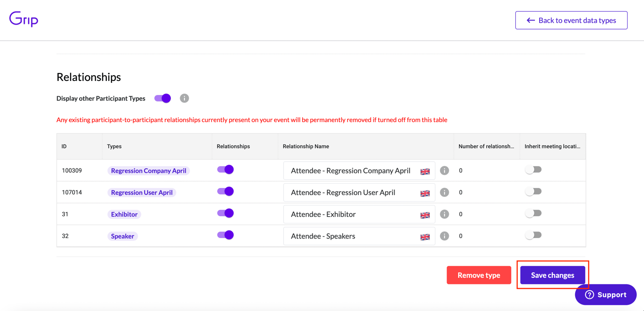Image resolution: width=644 pixels, height=311 pixels.
Task: Click the info icon beside Display other Participant Types
Action: click(184, 98)
